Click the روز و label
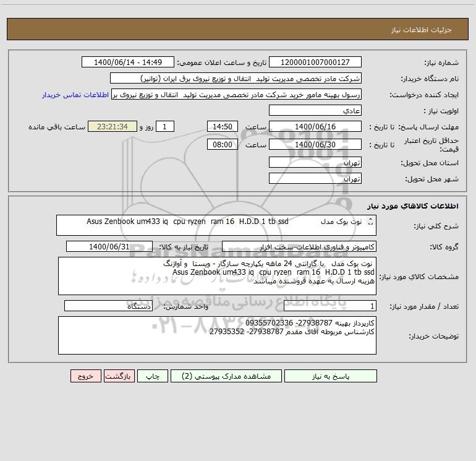 [147, 127]
